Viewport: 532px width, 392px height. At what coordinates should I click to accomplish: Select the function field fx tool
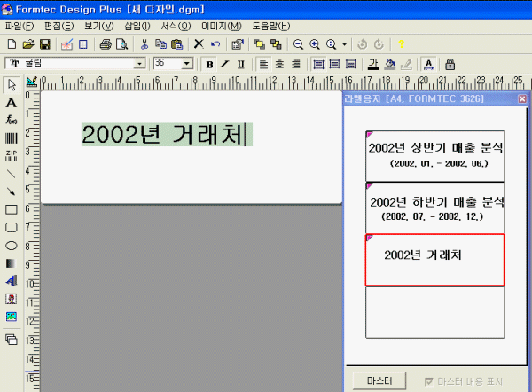(x=12, y=120)
